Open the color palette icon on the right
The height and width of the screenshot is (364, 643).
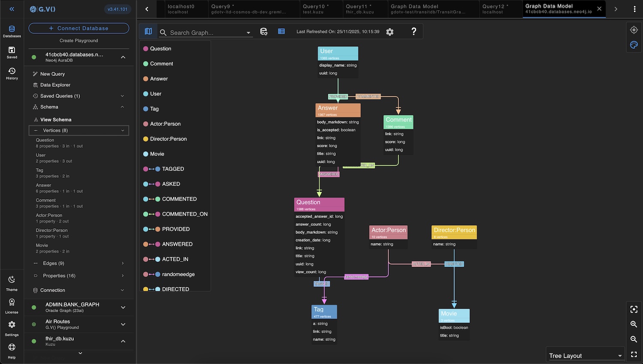[634, 45]
